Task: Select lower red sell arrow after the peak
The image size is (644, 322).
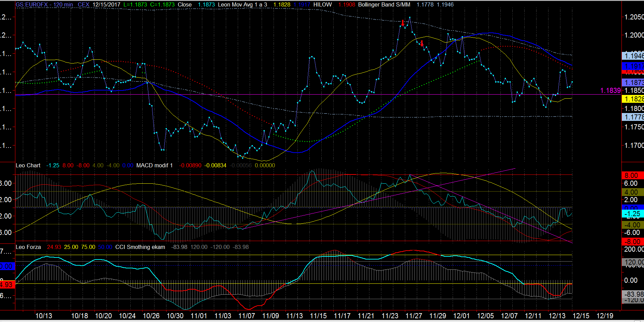Action: coord(422,43)
